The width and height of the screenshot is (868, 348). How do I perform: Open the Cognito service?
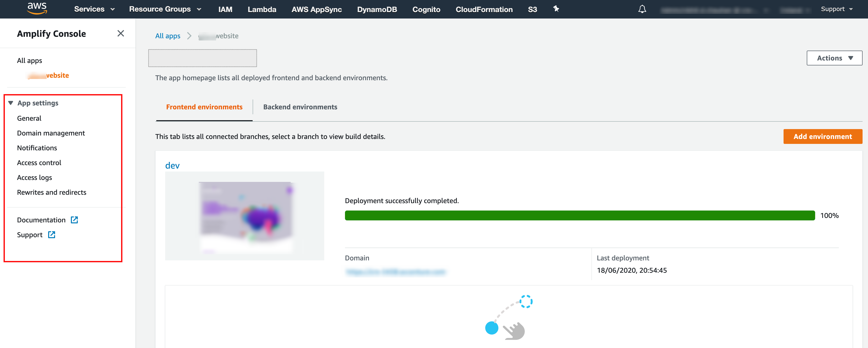[x=426, y=9]
